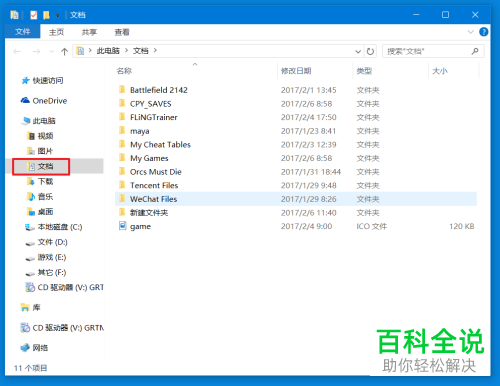Open the Quick Access Toolbar customize dropdown

(57, 15)
